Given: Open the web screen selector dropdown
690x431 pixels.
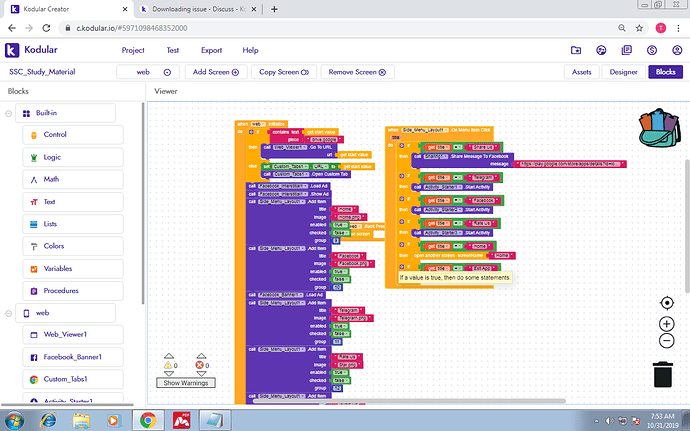Looking at the screenshot, I should (x=148, y=72).
